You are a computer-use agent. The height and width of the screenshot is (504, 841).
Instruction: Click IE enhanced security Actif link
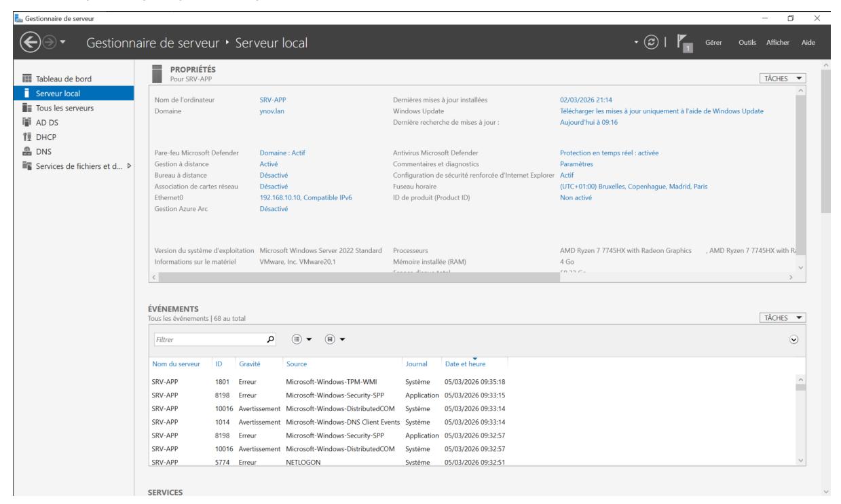click(x=567, y=174)
